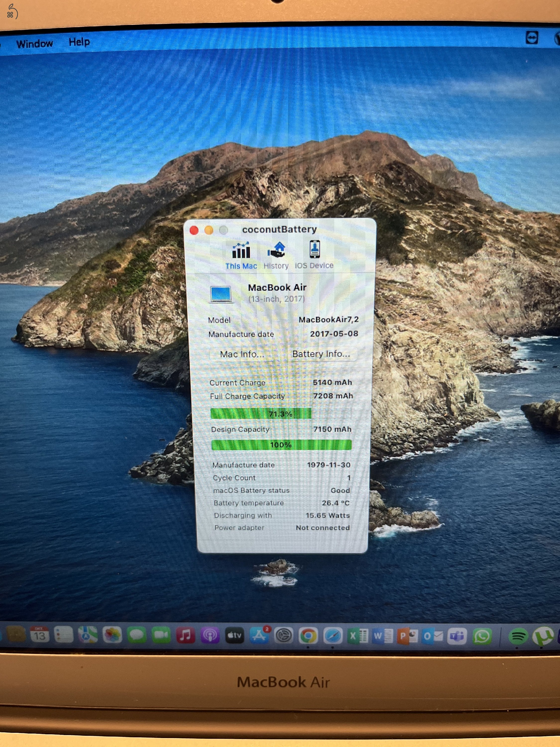Image resolution: width=560 pixels, height=747 pixels.
Task: Open App Store with update badge
Action: coord(260,635)
